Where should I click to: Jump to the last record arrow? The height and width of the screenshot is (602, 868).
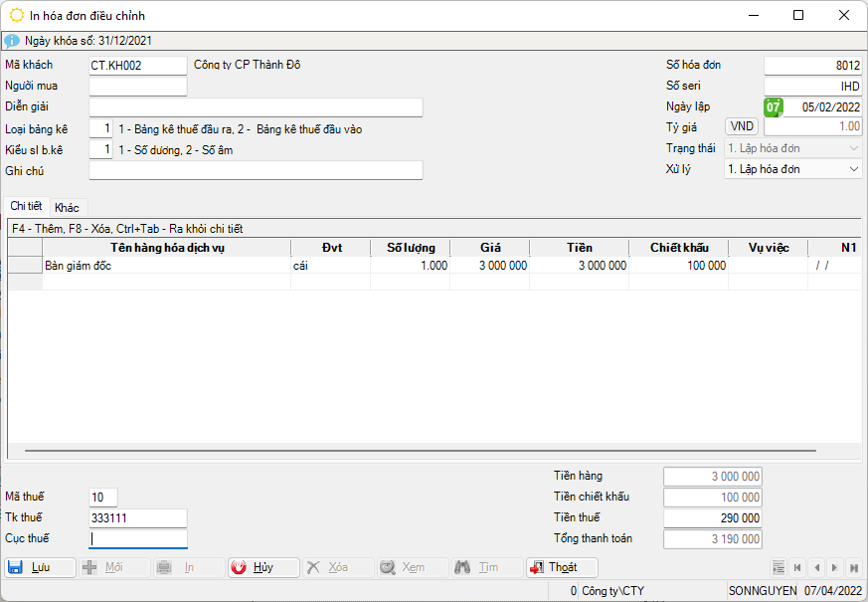(854, 567)
